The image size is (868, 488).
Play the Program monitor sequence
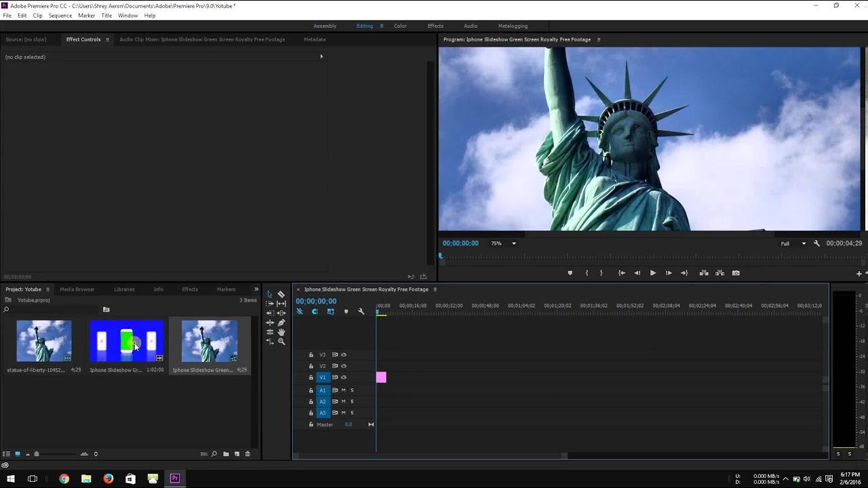[652, 273]
